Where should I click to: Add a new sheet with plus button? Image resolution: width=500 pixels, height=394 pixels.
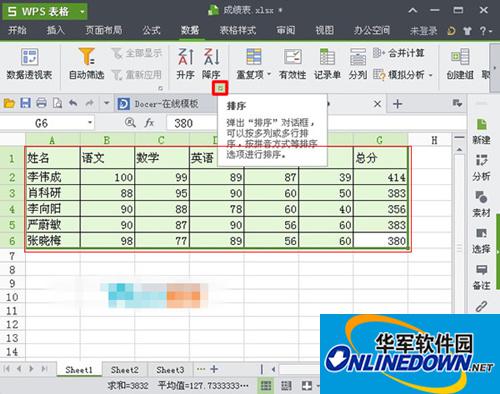pyautogui.click(x=214, y=369)
